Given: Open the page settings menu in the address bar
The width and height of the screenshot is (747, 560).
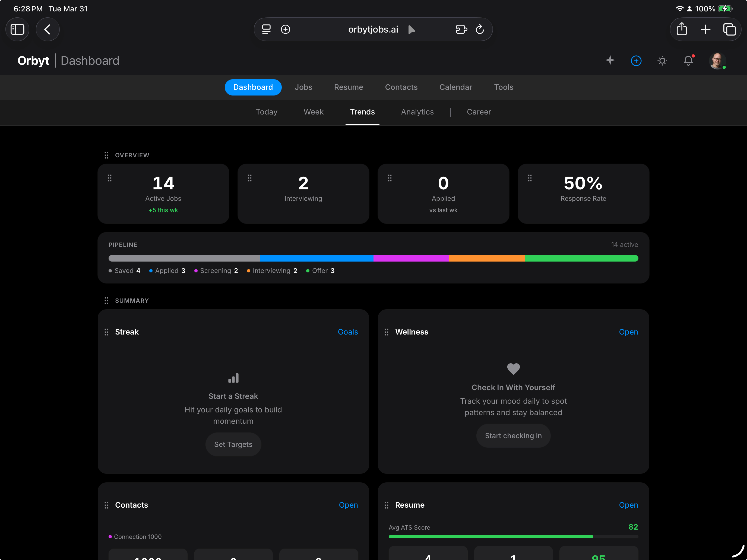Looking at the screenshot, I should click(266, 29).
